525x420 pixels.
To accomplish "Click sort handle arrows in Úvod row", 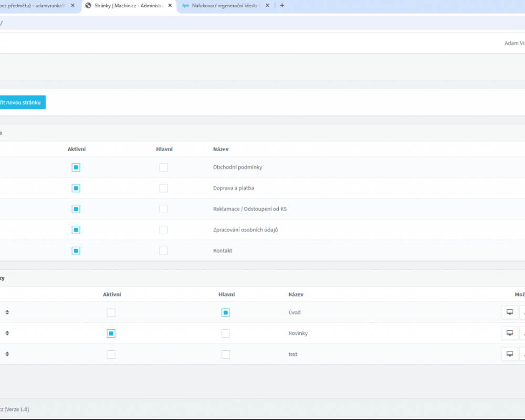I will click(x=7, y=312).
